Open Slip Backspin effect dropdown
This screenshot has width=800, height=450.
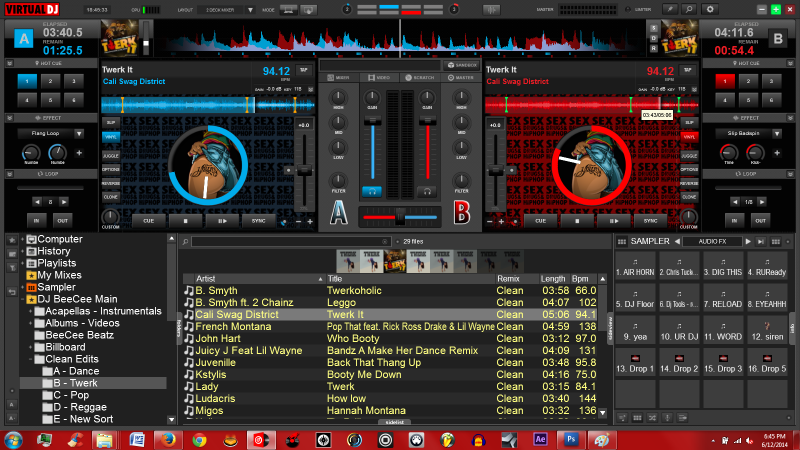pos(777,134)
